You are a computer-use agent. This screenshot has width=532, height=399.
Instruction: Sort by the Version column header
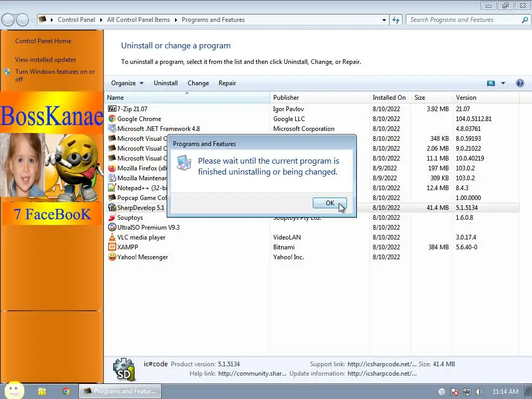pyautogui.click(x=486, y=97)
